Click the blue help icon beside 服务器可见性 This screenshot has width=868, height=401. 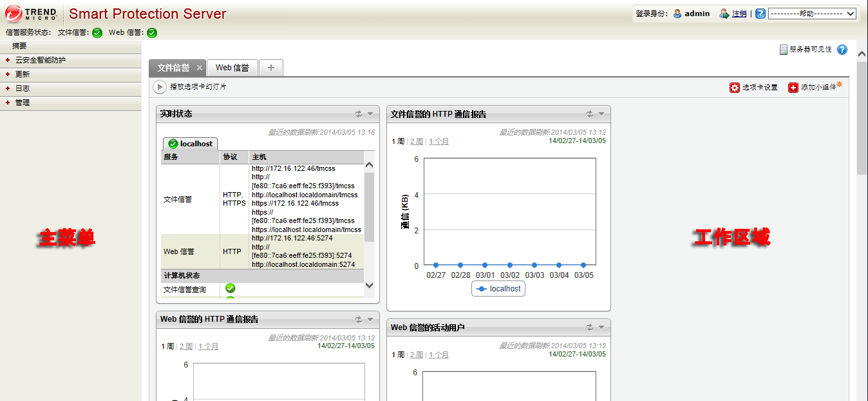coord(842,50)
